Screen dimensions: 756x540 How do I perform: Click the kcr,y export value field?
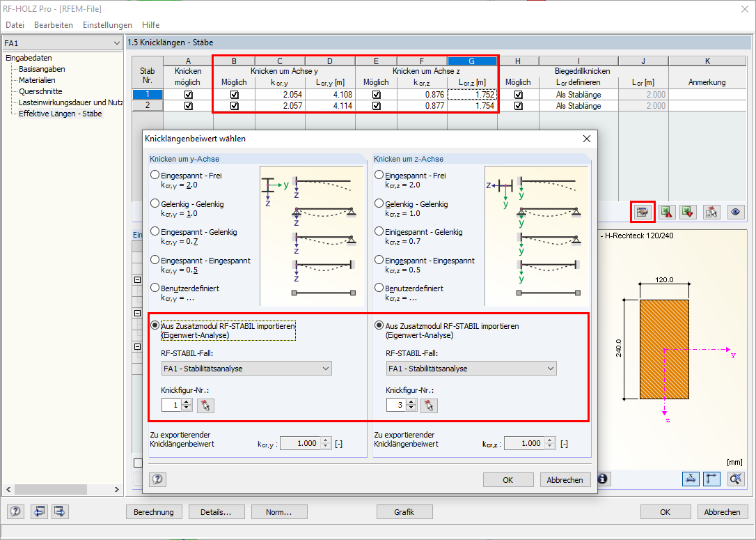[300, 443]
